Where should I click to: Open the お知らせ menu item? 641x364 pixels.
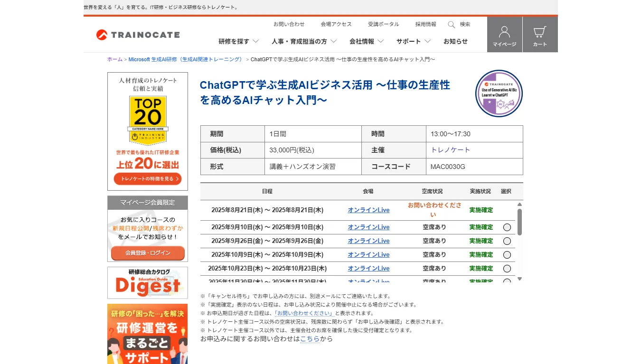[x=455, y=41]
